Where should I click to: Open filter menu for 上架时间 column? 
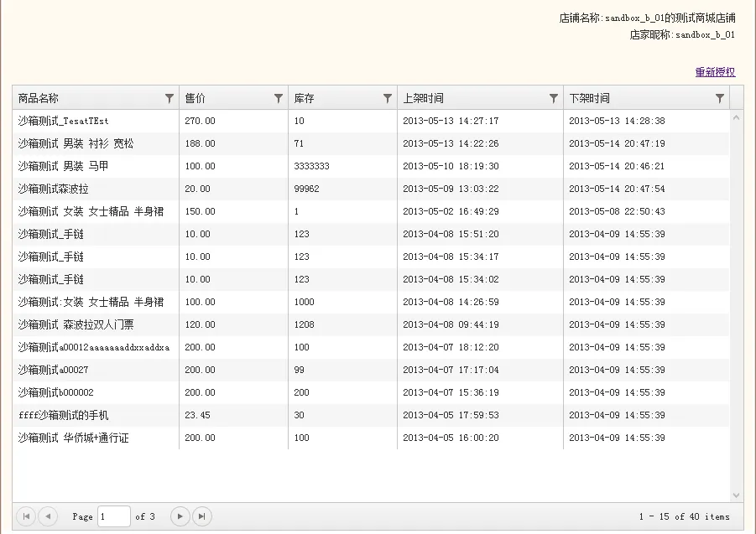point(554,98)
